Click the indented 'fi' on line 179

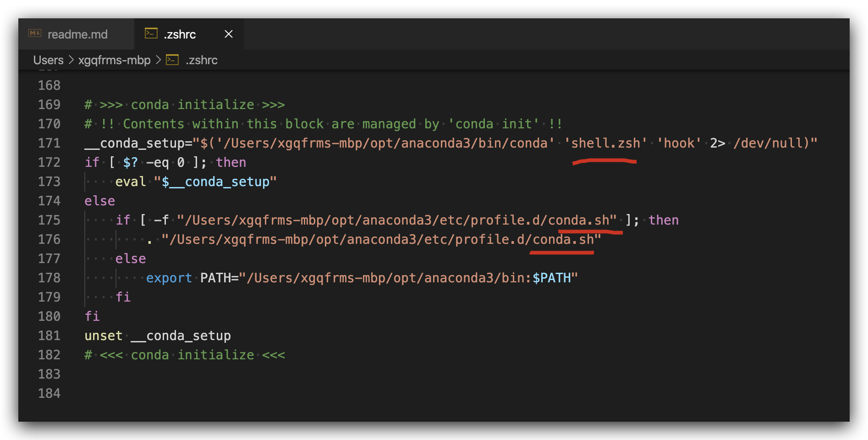pos(123,297)
